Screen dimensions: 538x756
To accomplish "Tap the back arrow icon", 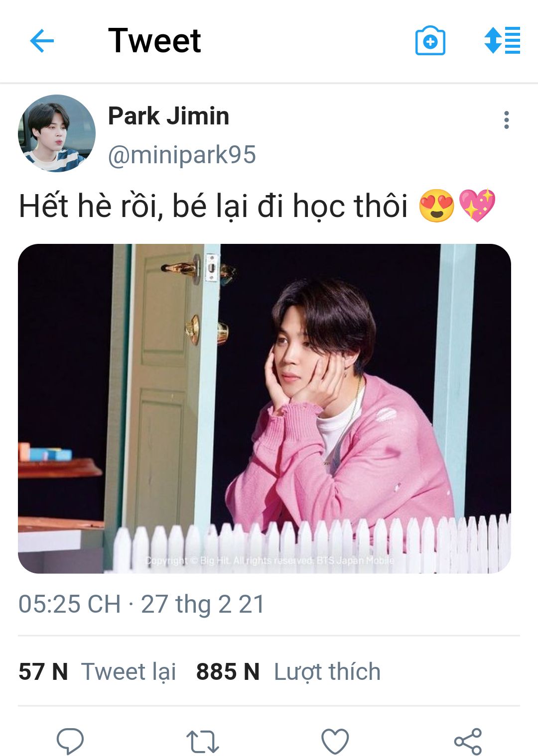I will [42, 40].
